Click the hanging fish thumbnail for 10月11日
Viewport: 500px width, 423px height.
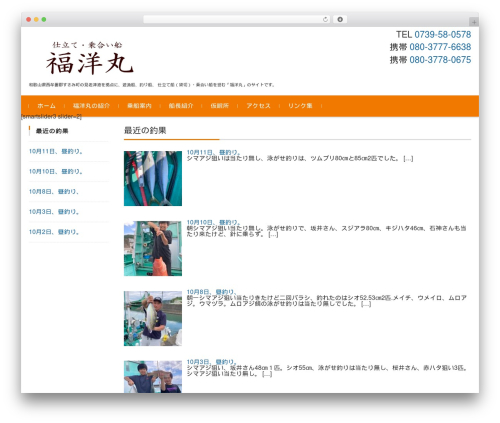pyautogui.click(x=153, y=178)
